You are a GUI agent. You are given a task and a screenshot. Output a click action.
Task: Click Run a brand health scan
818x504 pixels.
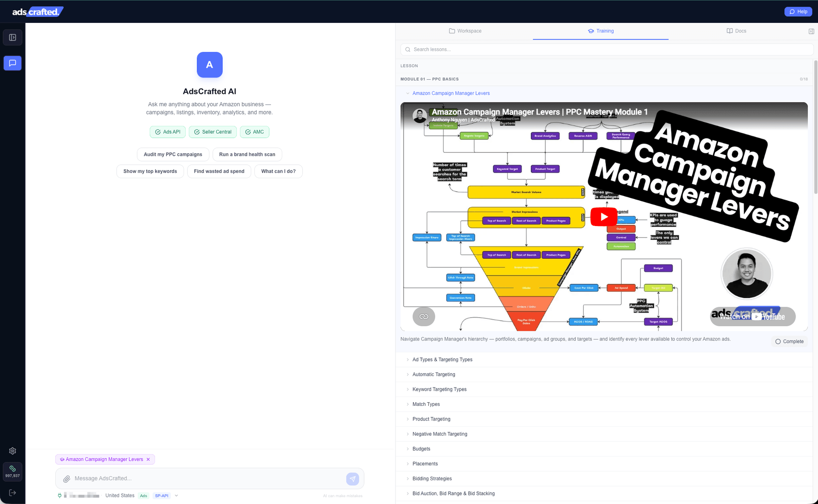[247, 155]
